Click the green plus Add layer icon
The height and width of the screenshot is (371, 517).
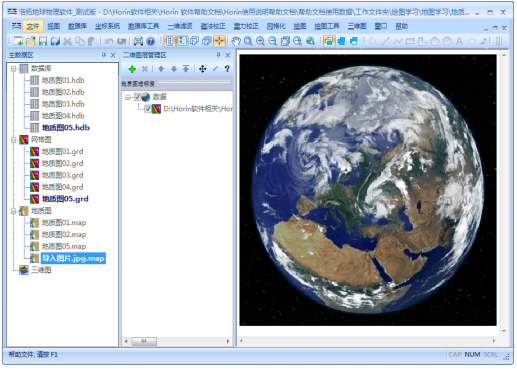pyautogui.click(x=132, y=69)
